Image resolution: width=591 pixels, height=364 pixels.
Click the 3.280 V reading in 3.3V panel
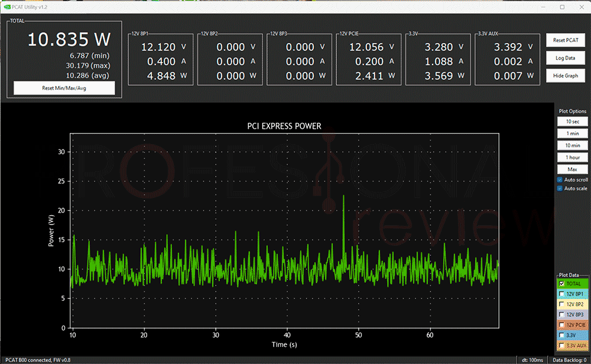click(x=444, y=47)
